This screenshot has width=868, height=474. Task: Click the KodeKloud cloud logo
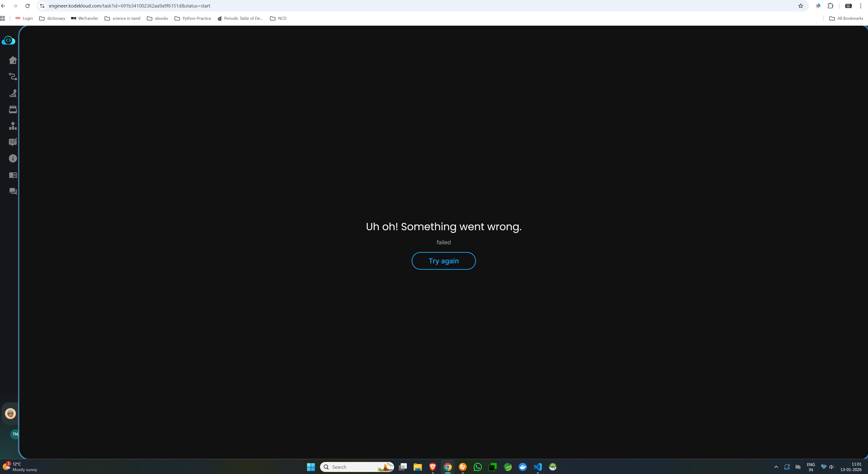point(8,40)
